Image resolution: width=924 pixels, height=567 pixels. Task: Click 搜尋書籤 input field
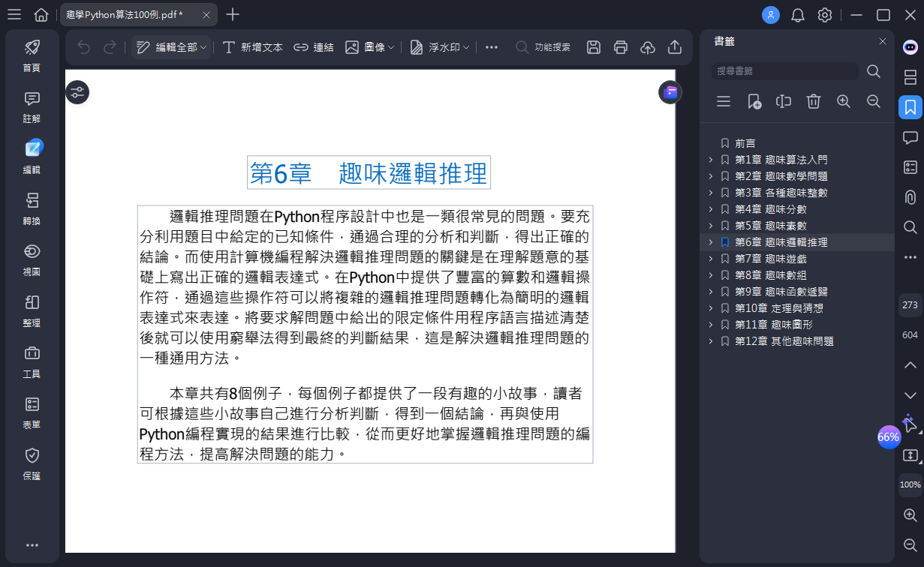[784, 71]
